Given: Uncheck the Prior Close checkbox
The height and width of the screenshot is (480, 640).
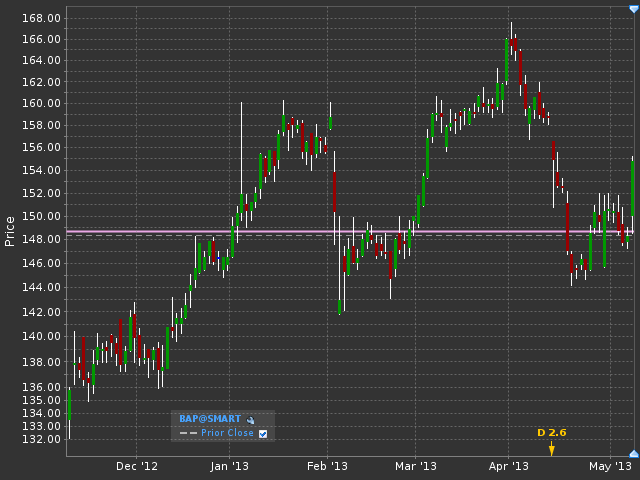Looking at the screenshot, I should 263,434.
